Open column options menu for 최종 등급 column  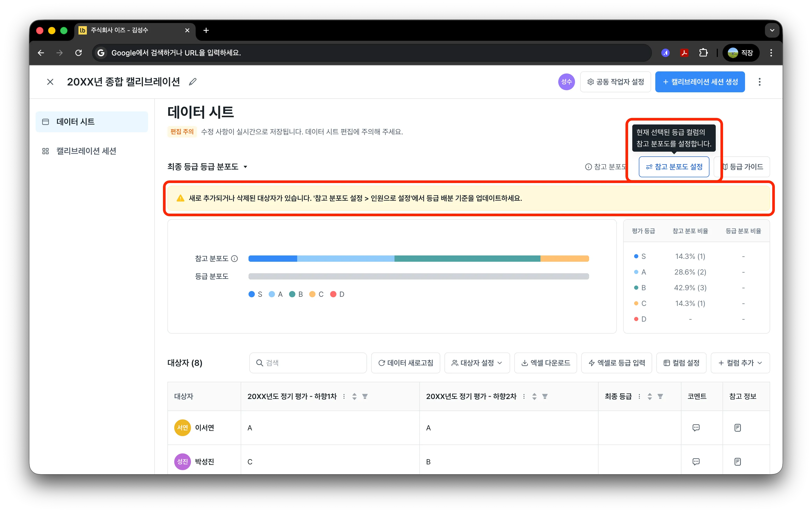click(639, 396)
